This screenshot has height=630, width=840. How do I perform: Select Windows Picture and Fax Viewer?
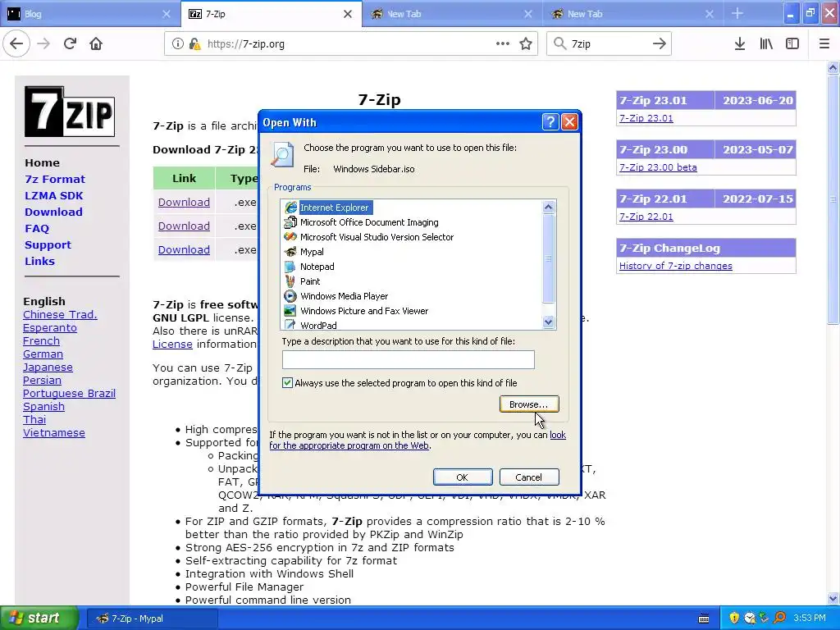point(364,311)
